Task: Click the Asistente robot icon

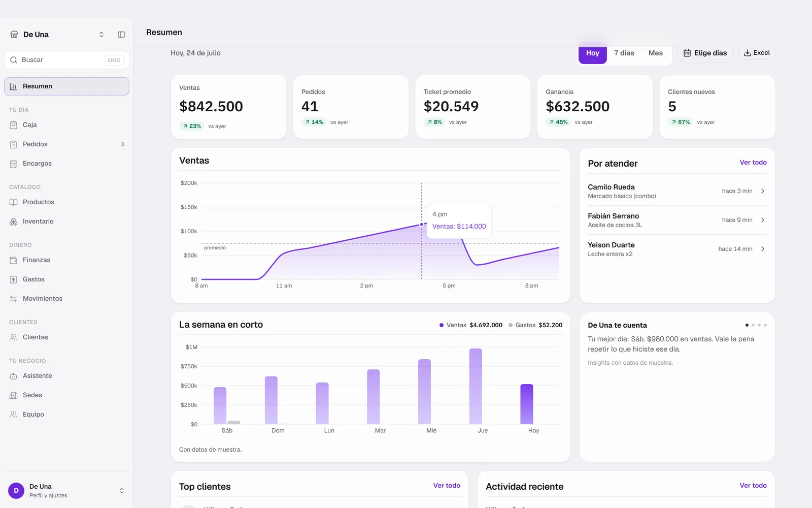Action: point(14,376)
